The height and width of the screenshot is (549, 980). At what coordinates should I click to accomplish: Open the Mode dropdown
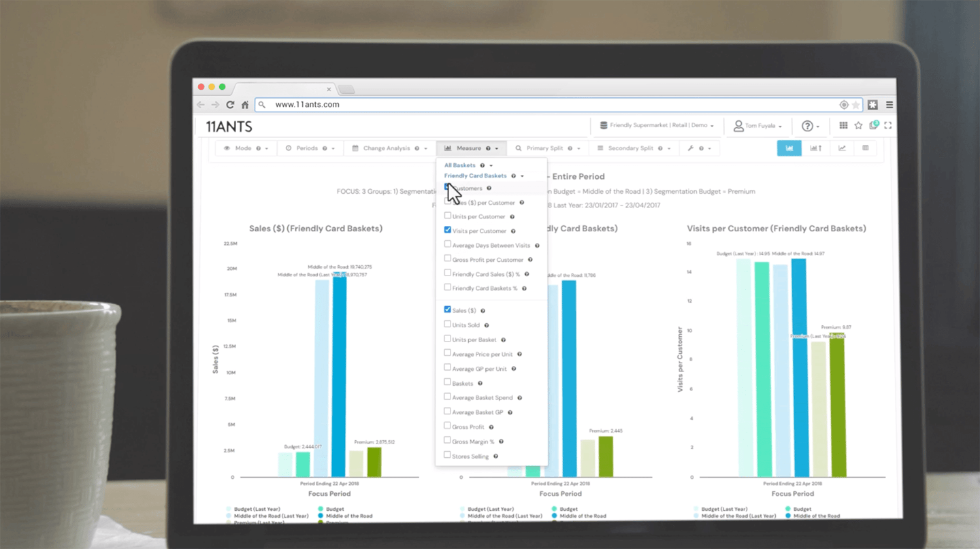(246, 148)
